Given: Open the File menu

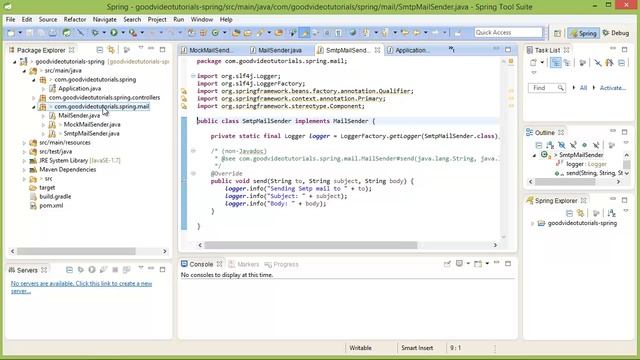Looking at the screenshot, I should [11, 20].
